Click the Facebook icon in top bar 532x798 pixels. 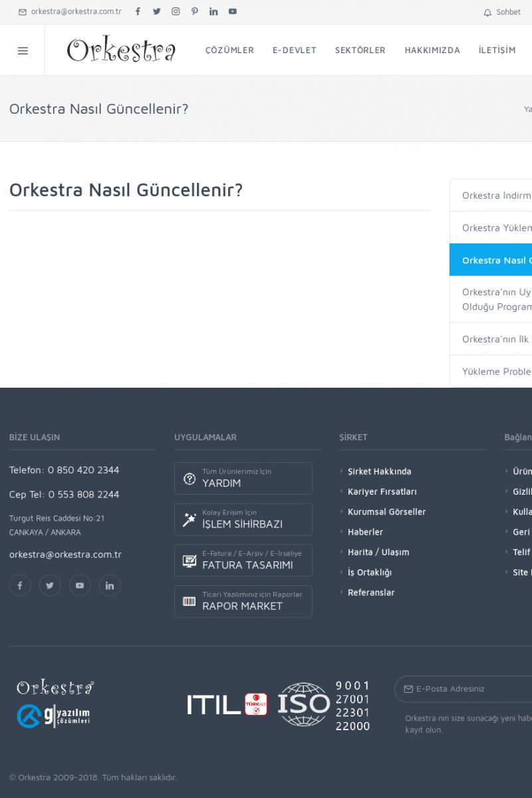[138, 11]
